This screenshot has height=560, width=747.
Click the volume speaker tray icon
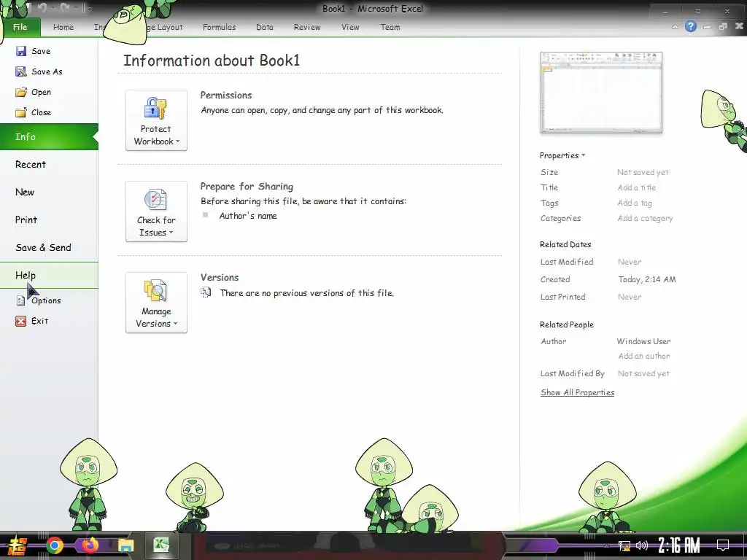(642, 545)
